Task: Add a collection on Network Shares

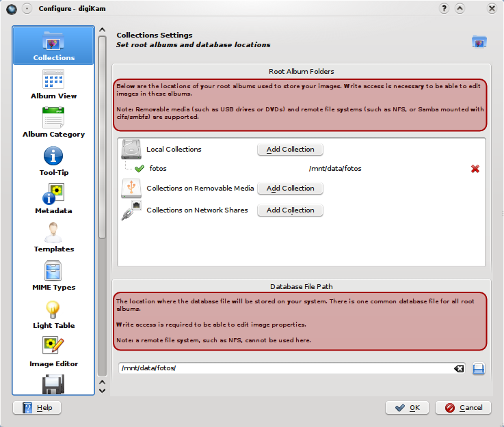Action: pyautogui.click(x=290, y=210)
